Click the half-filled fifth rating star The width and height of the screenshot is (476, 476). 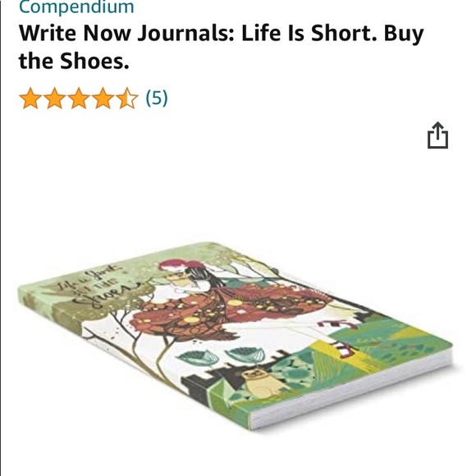[x=127, y=98]
